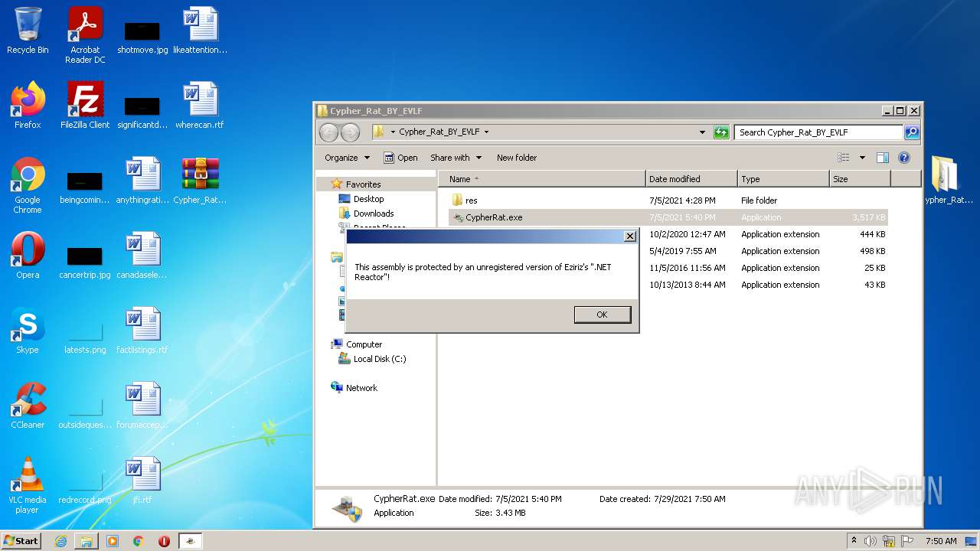Screen dimensions: 980x551
Task: Select the jfi.rtf document icon
Action: pos(142,481)
